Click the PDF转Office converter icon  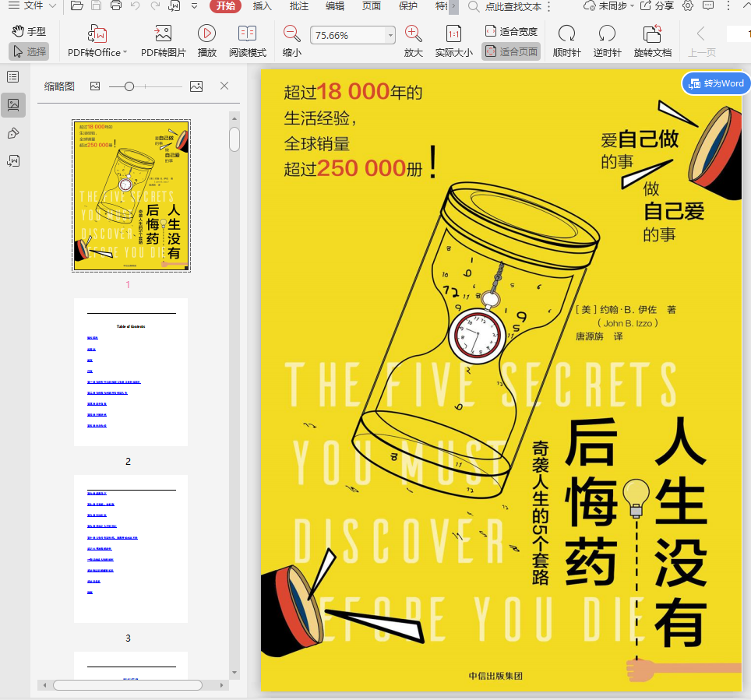click(x=97, y=34)
